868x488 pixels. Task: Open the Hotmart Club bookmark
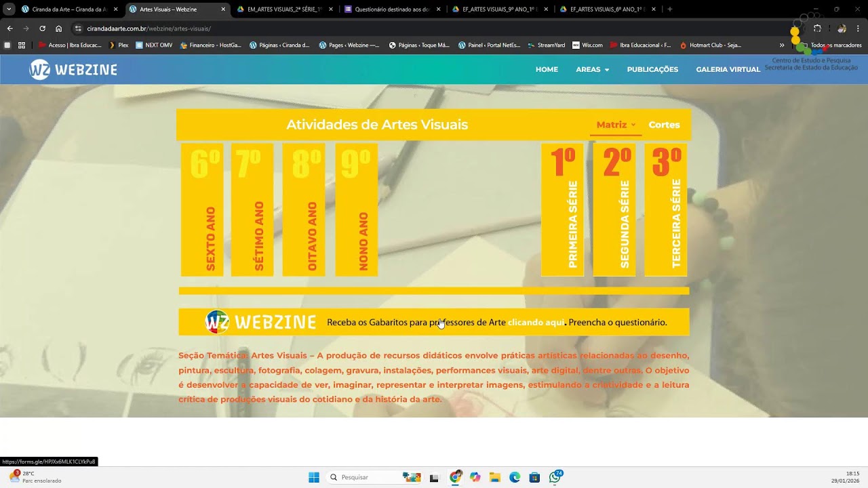point(711,45)
